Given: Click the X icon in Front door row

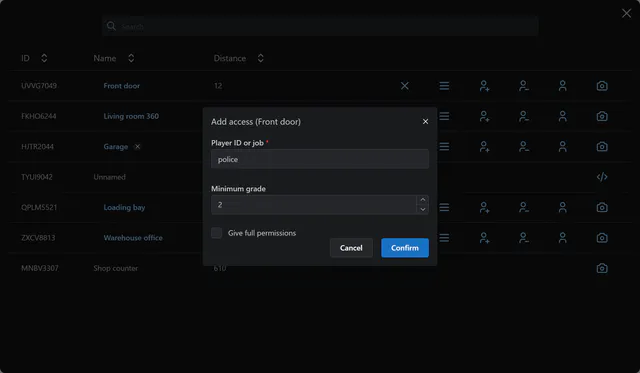Looking at the screenshot, I should 404,86.
